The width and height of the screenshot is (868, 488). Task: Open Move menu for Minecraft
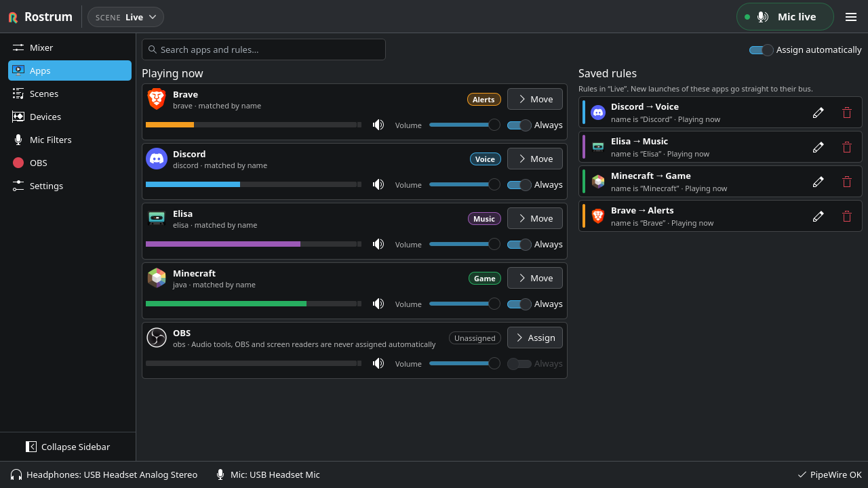click(x=535, y=278)
